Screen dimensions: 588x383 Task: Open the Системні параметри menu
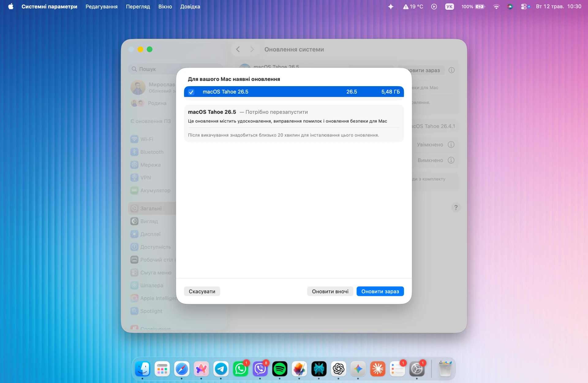[49, 6]
